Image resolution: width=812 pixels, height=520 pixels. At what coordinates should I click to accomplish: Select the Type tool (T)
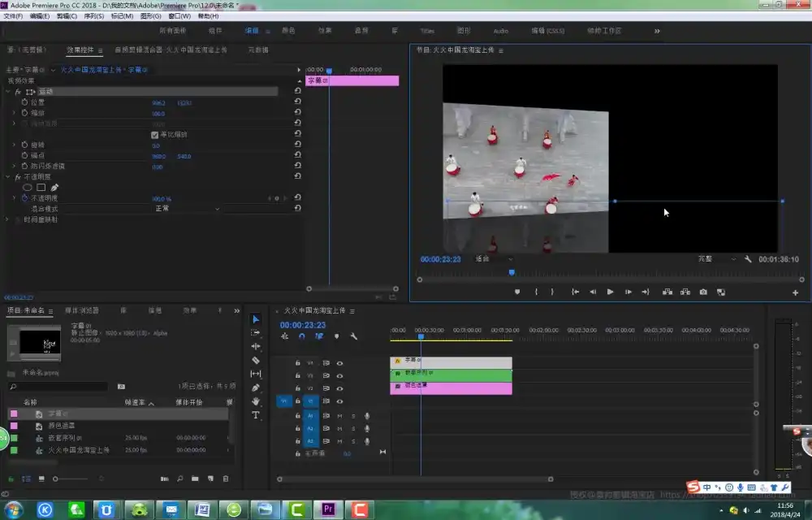point(256,415)
